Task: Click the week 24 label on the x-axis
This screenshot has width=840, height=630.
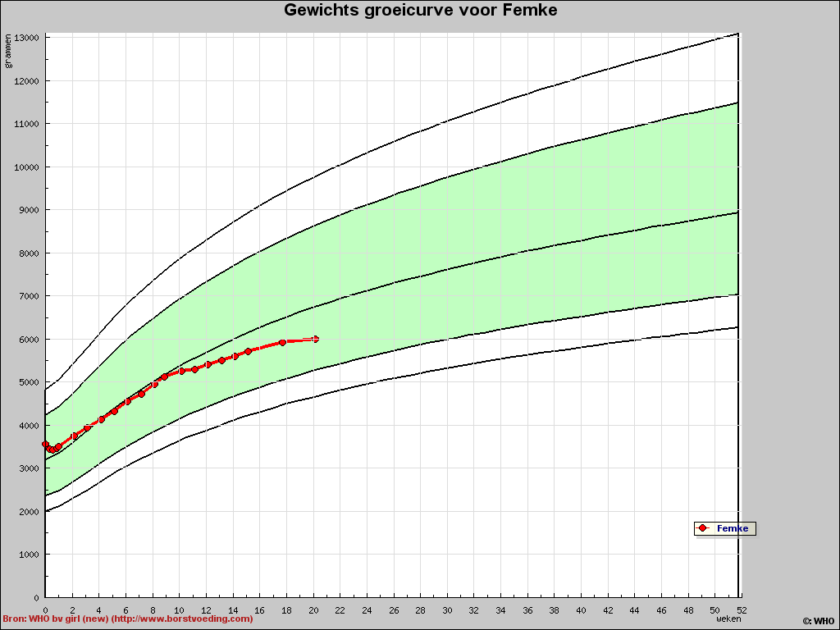Action: coord(367,610)
